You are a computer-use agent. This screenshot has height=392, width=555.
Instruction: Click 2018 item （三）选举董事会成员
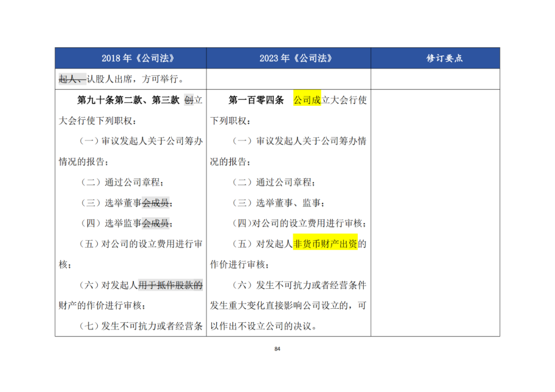pyautogui.click(x=126, y=203)
